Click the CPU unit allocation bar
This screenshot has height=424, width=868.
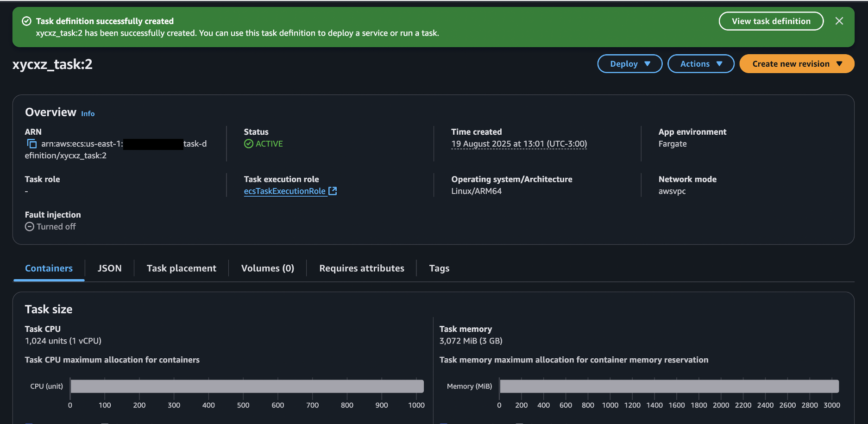click(x=247, y=387)
